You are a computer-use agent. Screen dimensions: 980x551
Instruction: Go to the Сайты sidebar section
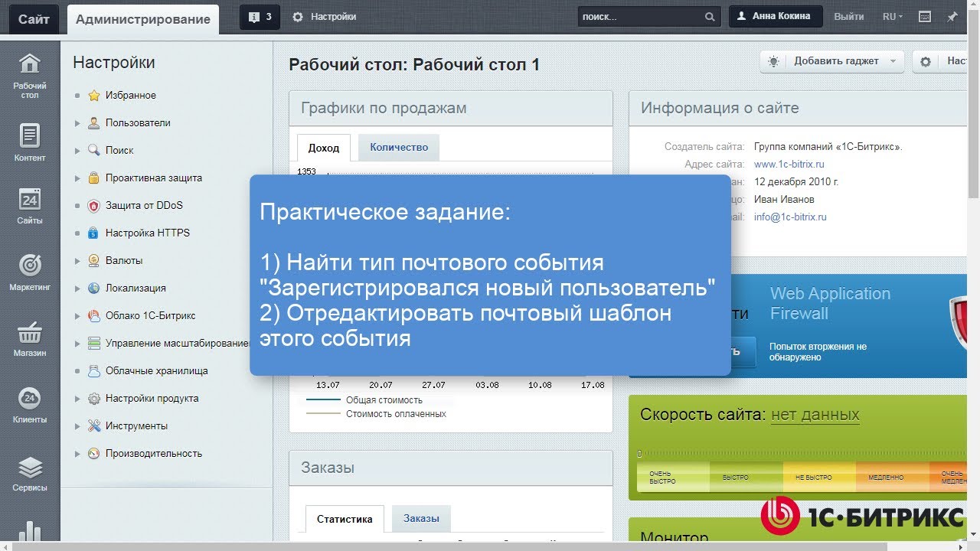pyautogui.click(x=30, y=207)
